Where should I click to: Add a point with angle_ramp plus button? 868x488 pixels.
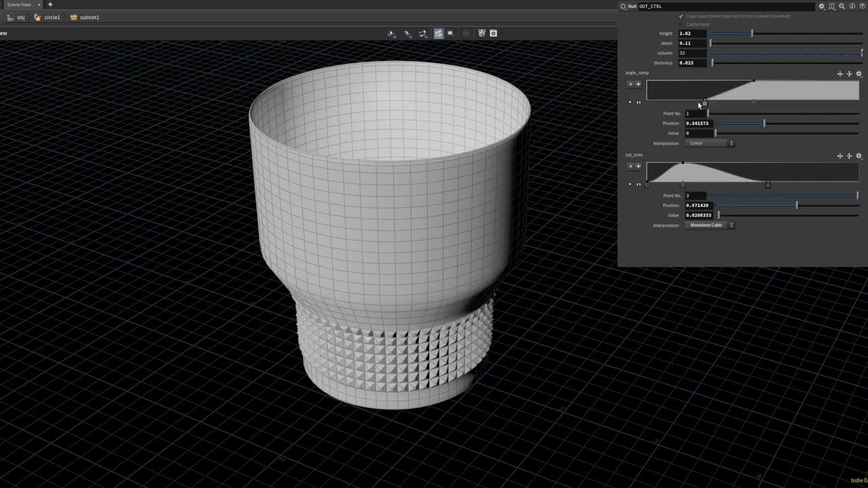pyautogui.click(x=638, y=84)
